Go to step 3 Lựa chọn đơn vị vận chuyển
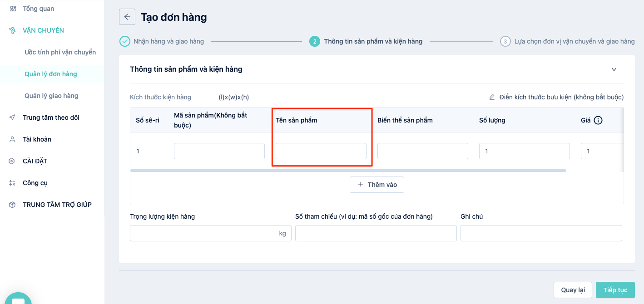 (567, 41)
